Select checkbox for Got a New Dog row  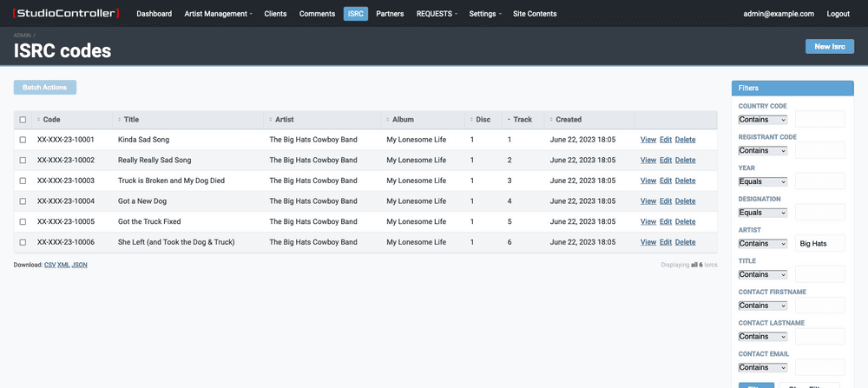pyautogui.click(x=23, y=201)
